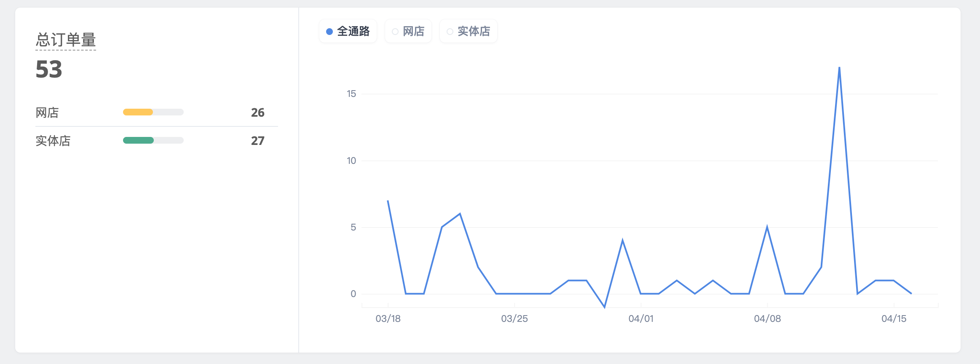Viewport: 980px width, 364px height.
Task: Click the 04/08 x-axis date label
Action: click(767, 318)
